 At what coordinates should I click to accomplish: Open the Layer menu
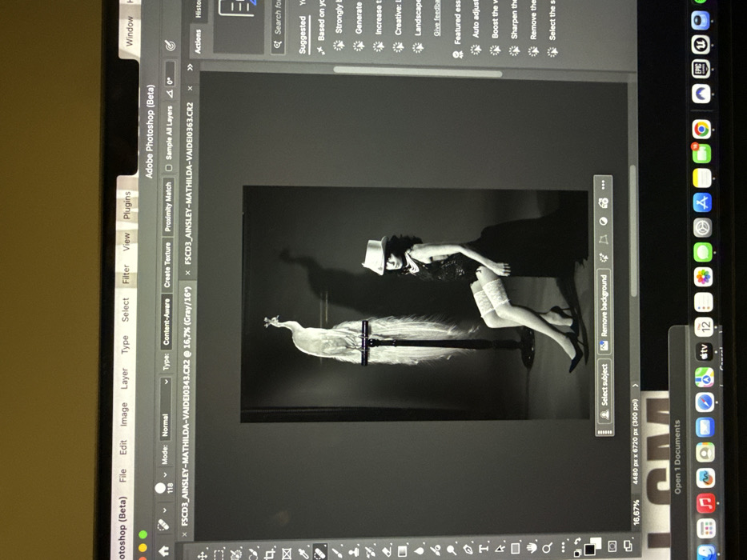(124, 378)
